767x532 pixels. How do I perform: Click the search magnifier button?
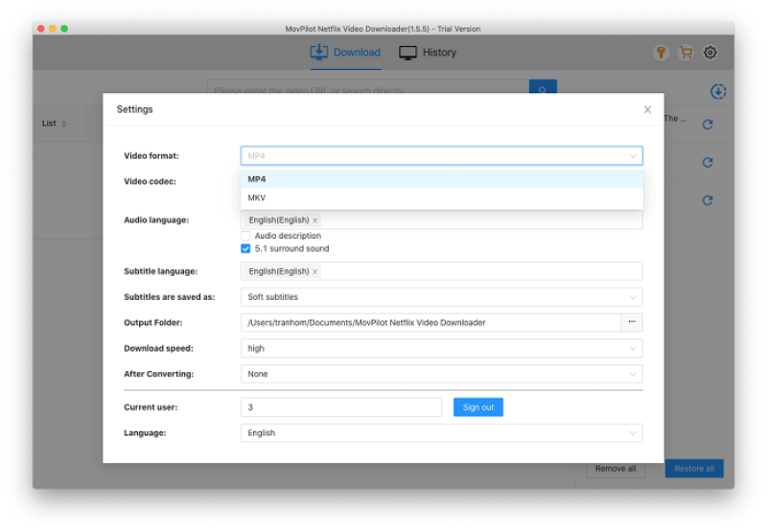[x=542, y=90]
